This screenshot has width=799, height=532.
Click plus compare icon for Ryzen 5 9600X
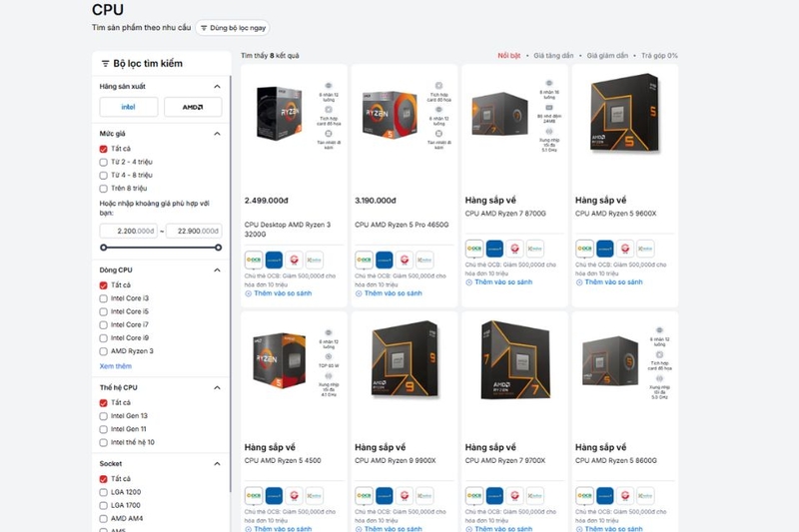pyautogui.click(x=579, y=282)
